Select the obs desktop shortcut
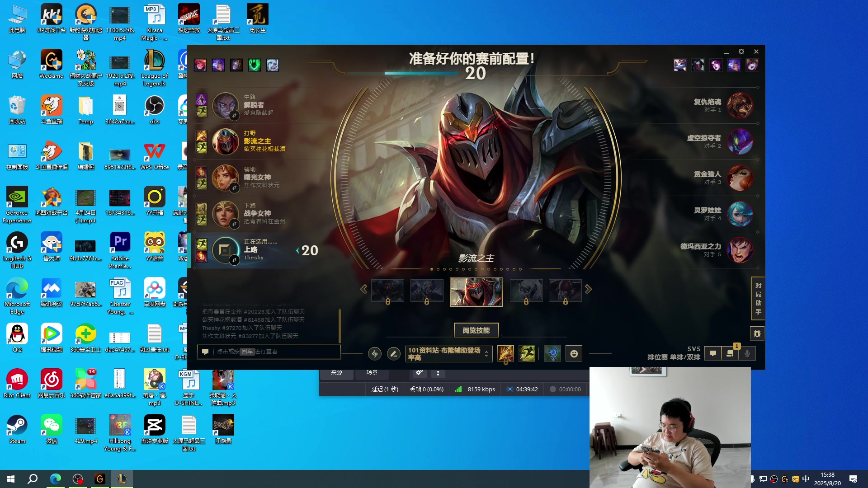The height and width of the screenshot is (488, 868). (154, 110)
